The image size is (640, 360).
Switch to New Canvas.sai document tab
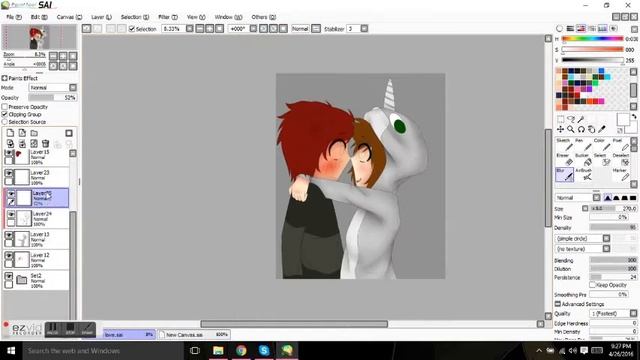point(194,334)
